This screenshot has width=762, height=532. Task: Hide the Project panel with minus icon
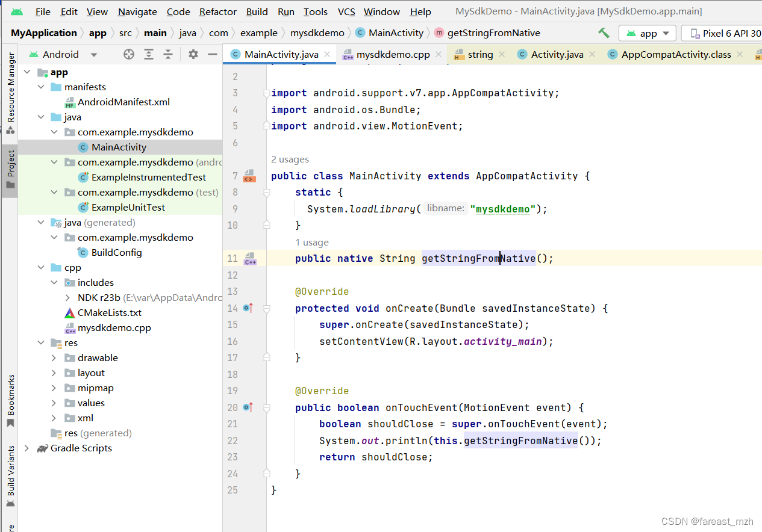coord(212,54)
